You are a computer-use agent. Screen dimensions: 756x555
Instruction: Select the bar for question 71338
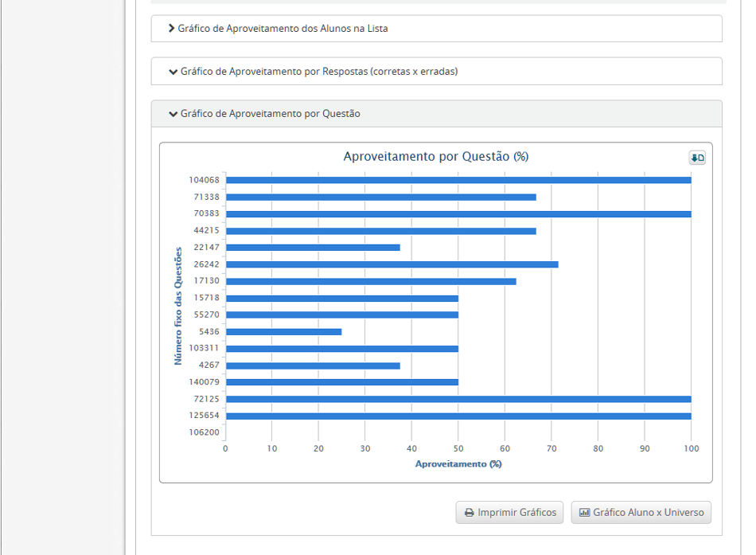(x=380, y=197)
